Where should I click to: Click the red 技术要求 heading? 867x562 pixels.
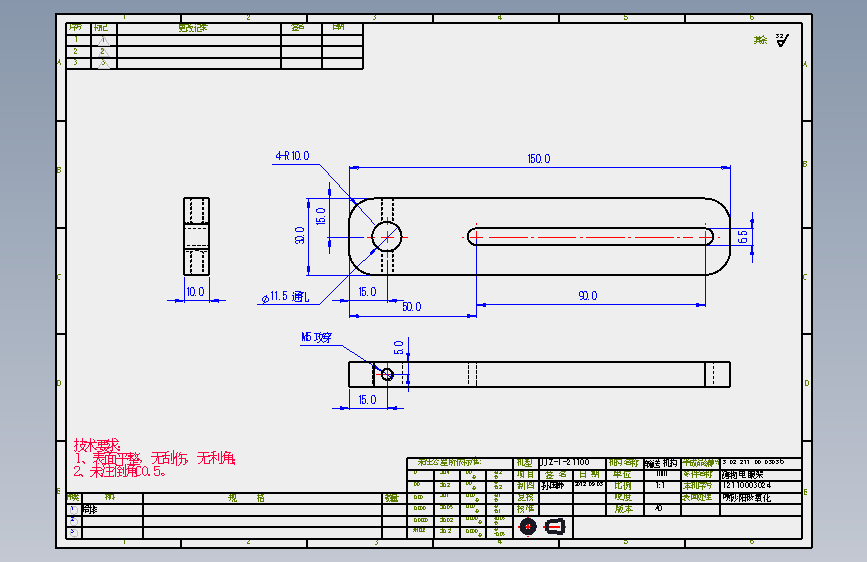[97, 445]
